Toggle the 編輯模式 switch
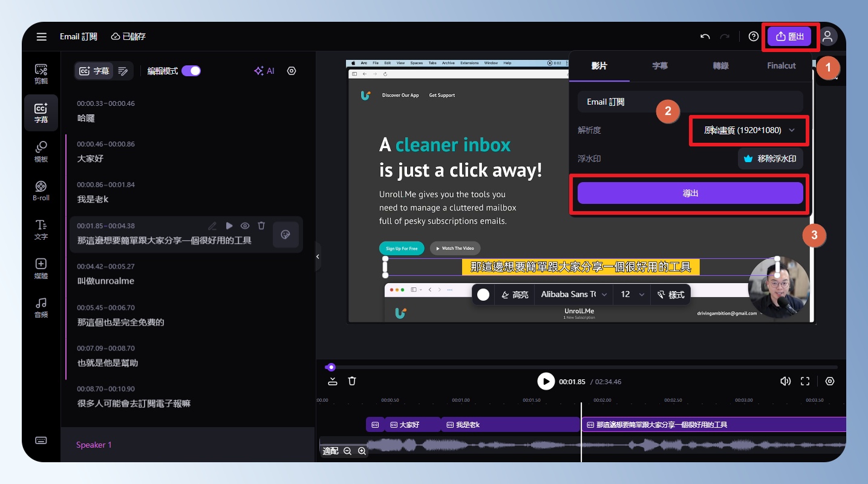The width and height of the screenshot is (868, 484). [x=191, y=71]
